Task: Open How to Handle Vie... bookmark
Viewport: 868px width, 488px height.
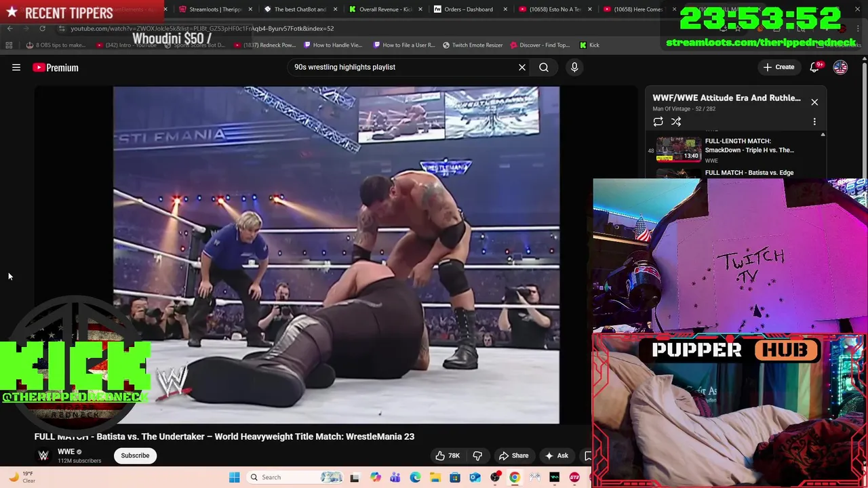Action: point(334,45)
